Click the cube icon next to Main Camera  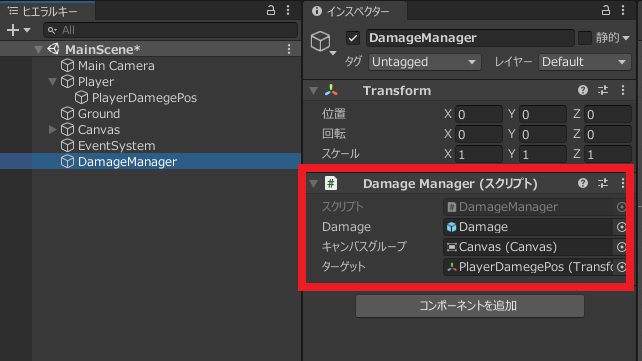point(67,65)
